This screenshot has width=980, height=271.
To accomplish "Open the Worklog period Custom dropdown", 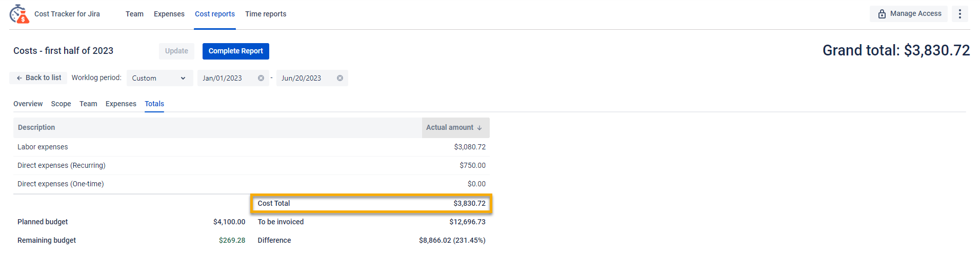I will click(159, 78).
